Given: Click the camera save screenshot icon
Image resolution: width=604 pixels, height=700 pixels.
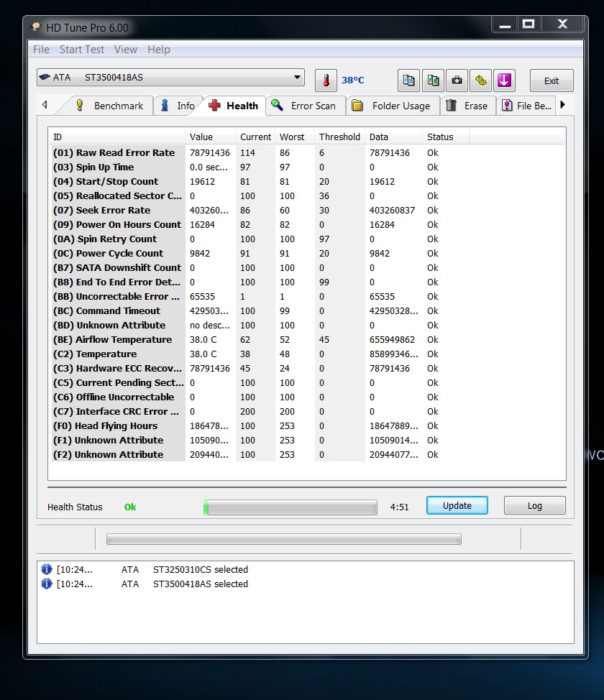Looking at the screenshot, I should point(456,80).
